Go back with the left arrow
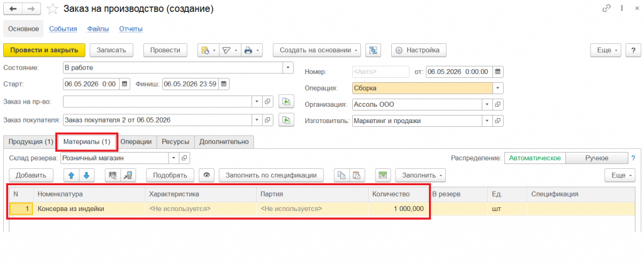This screenshot has height=265, width=644. coord(13,9)
